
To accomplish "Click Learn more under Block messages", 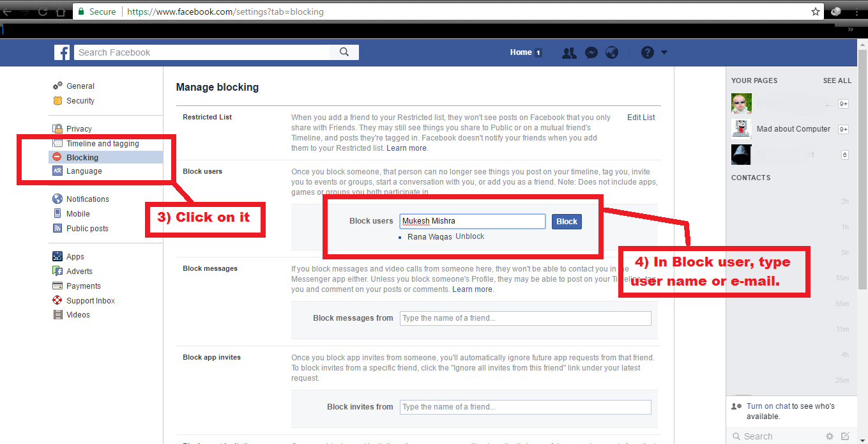I will (x=473, y=289).
